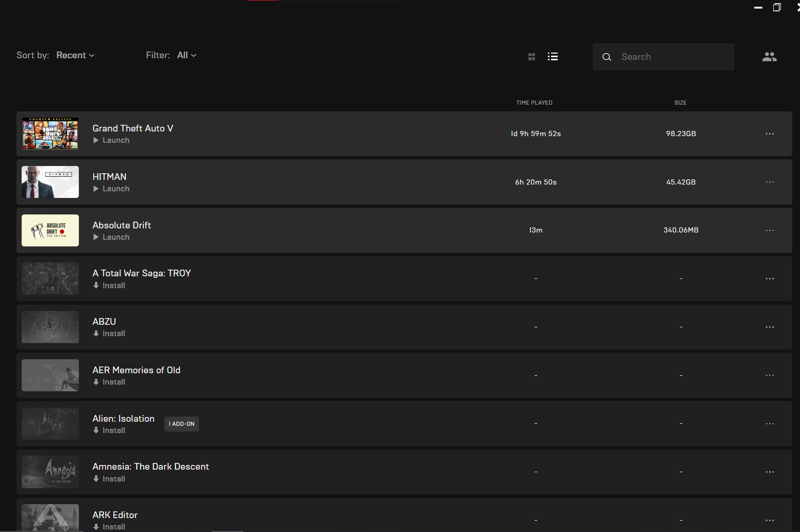The image size is (800, 532).
Task: Click the TIME PLAYED column header
Action: point(535,103)
